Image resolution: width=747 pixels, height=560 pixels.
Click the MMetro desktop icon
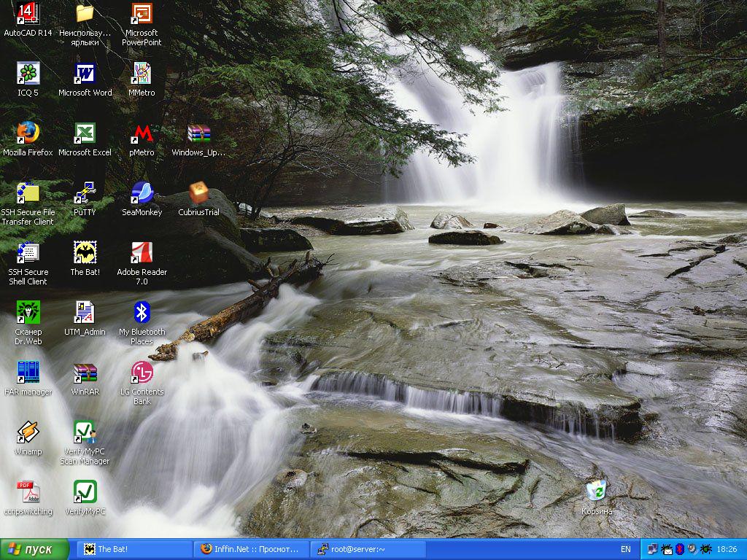coord(142,79)
